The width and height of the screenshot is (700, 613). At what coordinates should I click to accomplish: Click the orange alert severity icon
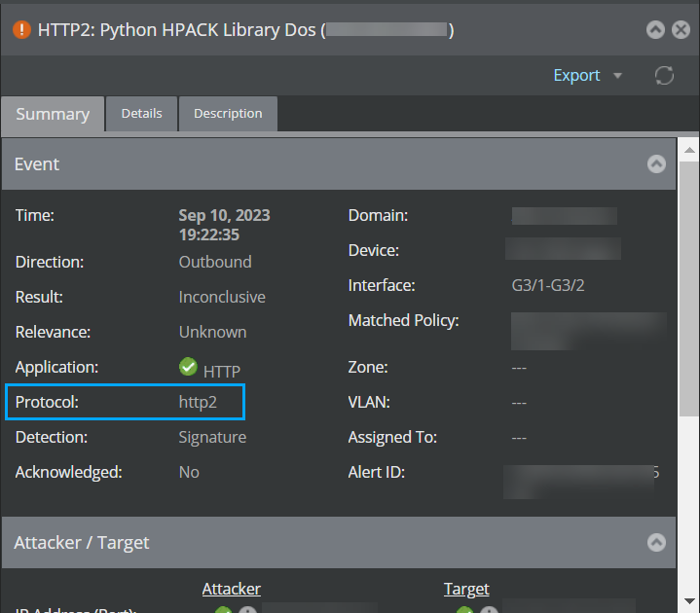point(21,30)
